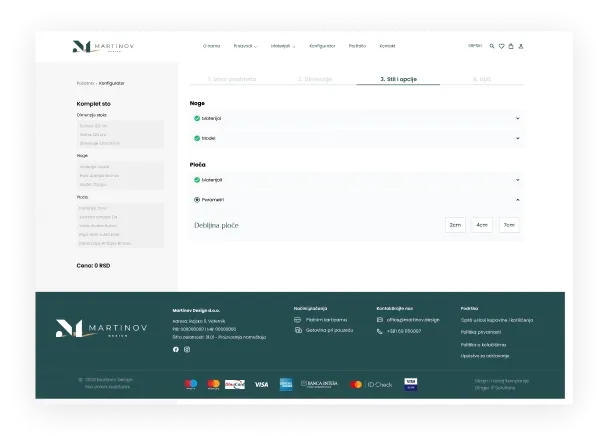
Task: Switch to step 1 Izbor predmeta tab
Action: (232, 79)
